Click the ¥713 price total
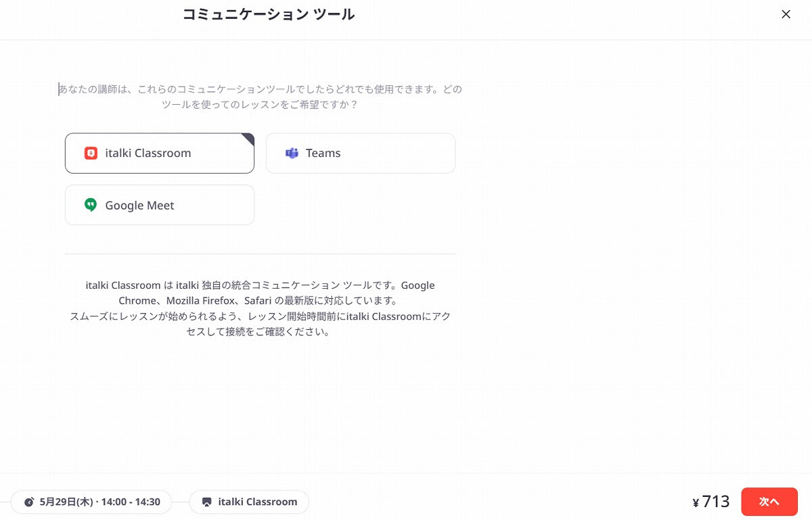 tap(711, 502)
